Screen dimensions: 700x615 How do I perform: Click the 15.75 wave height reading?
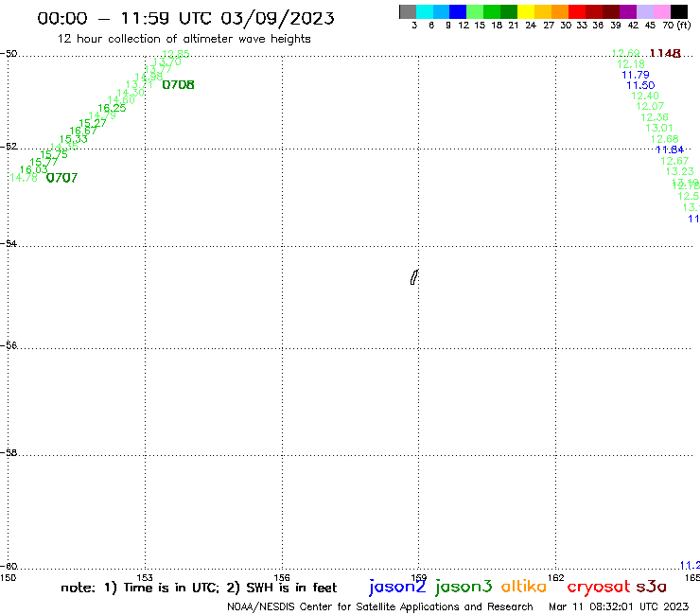pos(54,154)
